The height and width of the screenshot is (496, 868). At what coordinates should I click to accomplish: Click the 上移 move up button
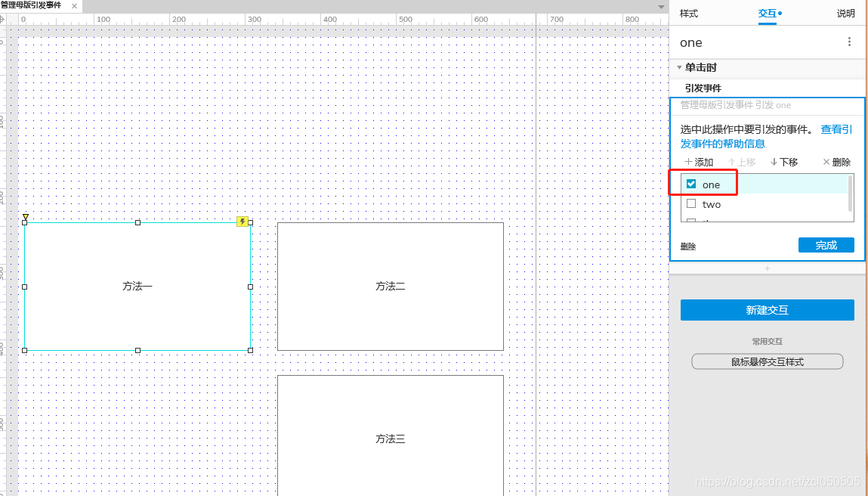click(742, 163)
